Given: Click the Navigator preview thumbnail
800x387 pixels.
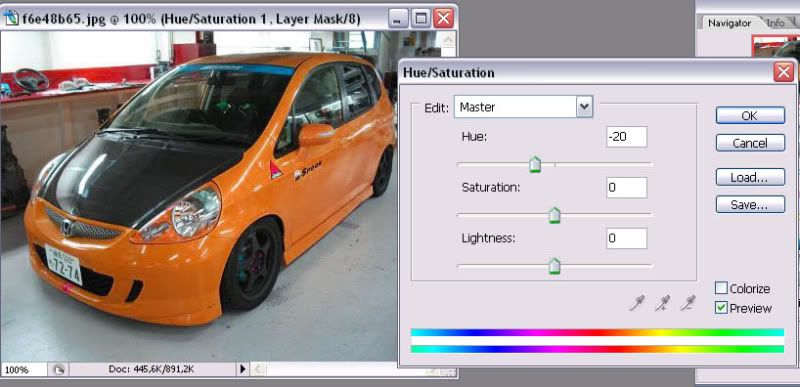Looking at the screenshot, I should click(776, 46).
